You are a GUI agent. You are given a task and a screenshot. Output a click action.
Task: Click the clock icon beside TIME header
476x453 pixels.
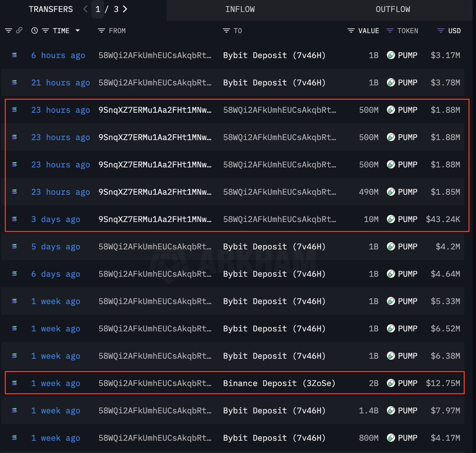[x=35, y=31]
